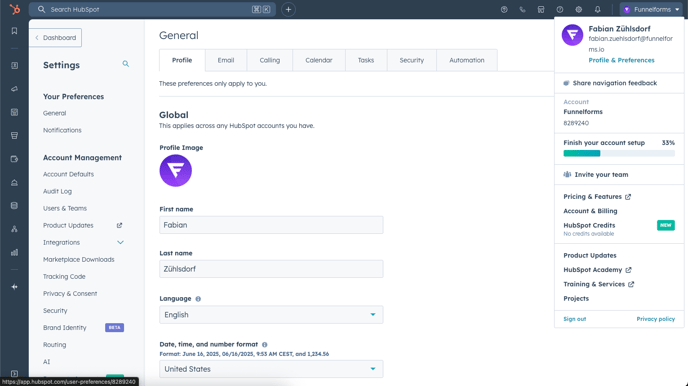This screenshot has height=386, width=688.
Task: Open Users & Teams settings
Action: coord(65,208)
